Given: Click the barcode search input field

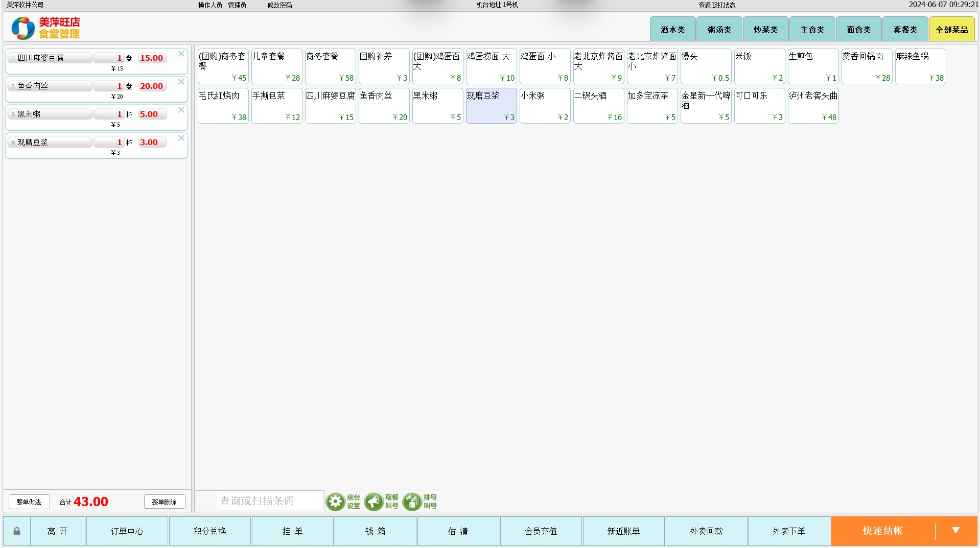Looking at the screenshot, I should (268, 501).
